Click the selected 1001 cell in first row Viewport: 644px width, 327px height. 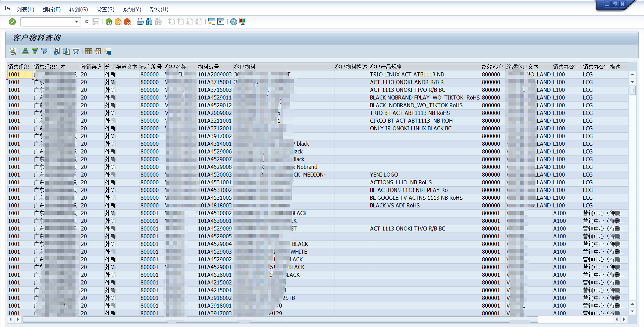[20, 74]
